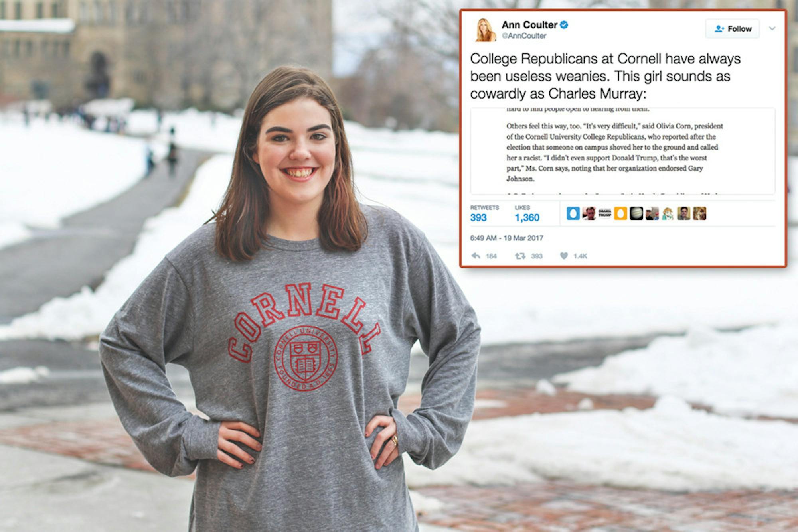Click the verified badge icon
The image size is (798, 532).
564,25
